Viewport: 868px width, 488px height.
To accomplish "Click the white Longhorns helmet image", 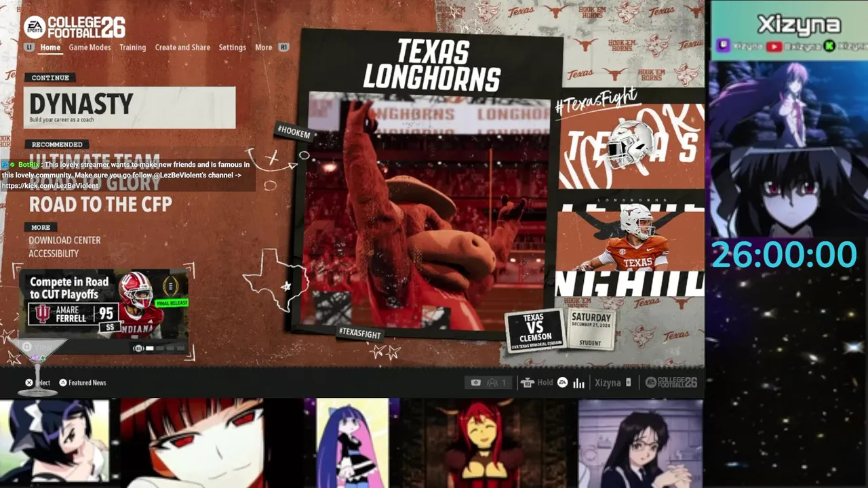I will (631, 144).
